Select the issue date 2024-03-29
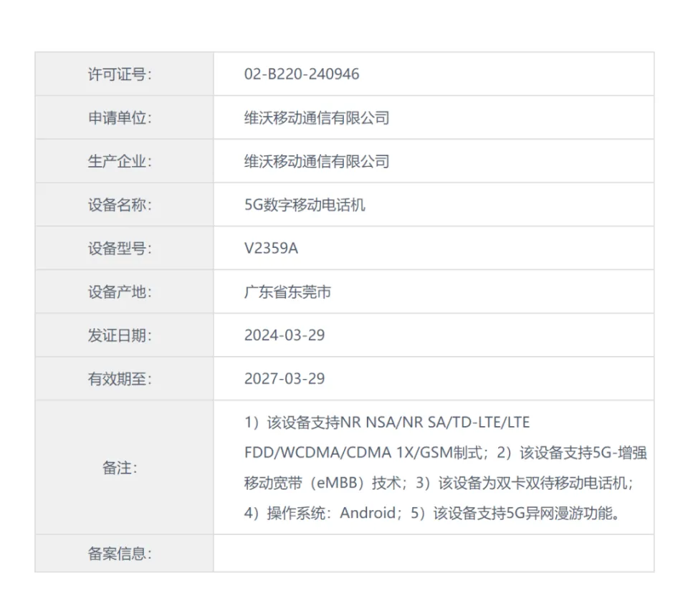 point(285,336)
